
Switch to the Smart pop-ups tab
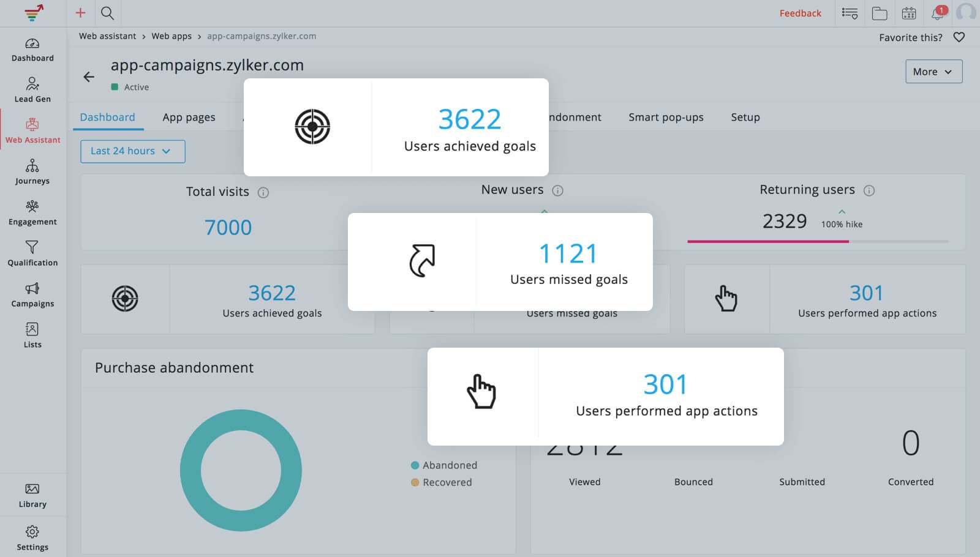click(x=666, y=117)
